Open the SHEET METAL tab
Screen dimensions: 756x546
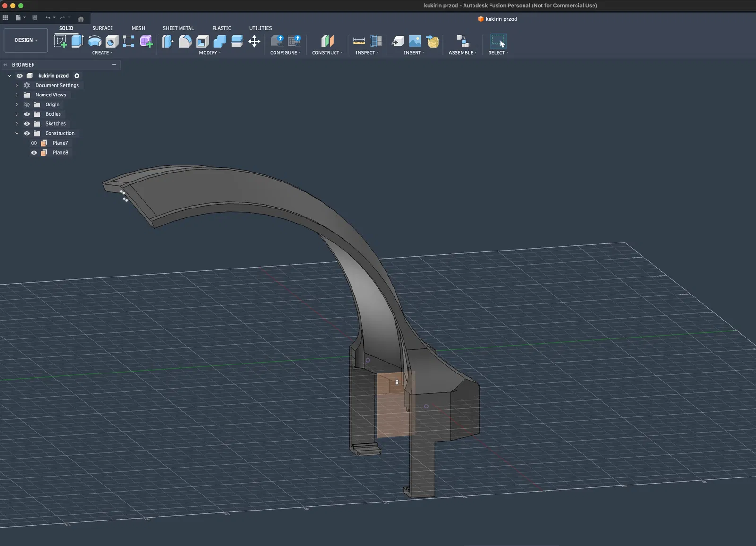pos(178,28)
